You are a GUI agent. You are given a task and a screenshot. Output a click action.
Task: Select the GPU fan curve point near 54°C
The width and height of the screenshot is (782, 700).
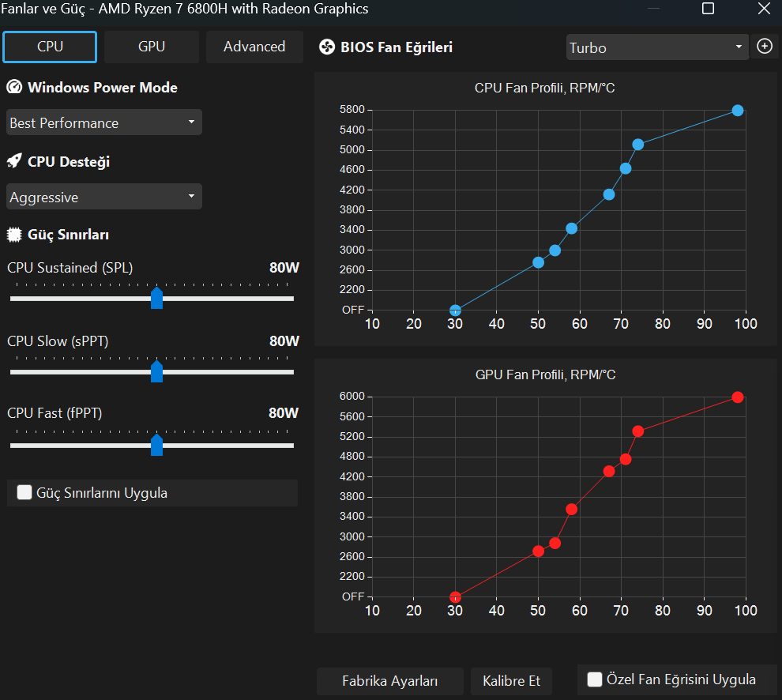click(555, 544)
